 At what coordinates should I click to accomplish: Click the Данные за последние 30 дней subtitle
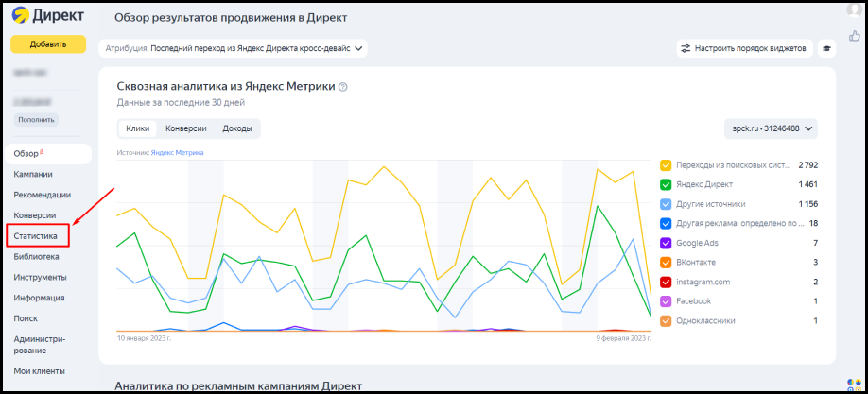(x=181, y=102)
